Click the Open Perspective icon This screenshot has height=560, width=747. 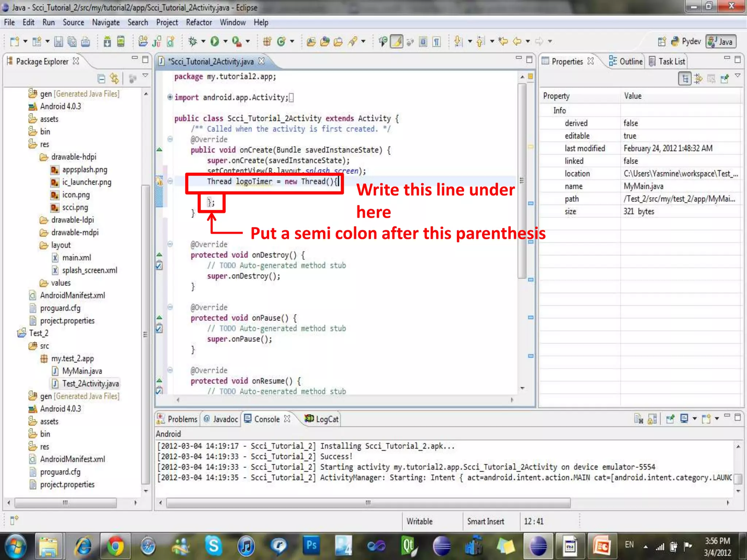tap(662, 42)
